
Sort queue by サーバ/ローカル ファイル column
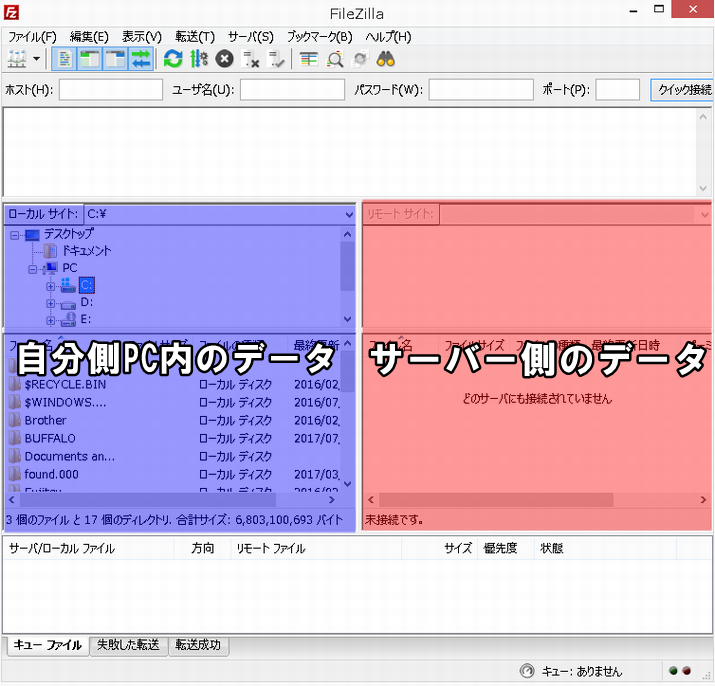pos(88,548)
